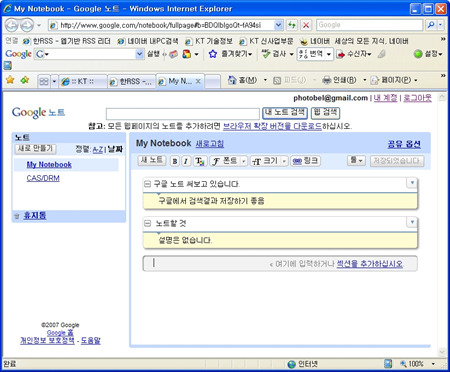
Task: Open Google toolbar settings green circle
Action: 418,54
